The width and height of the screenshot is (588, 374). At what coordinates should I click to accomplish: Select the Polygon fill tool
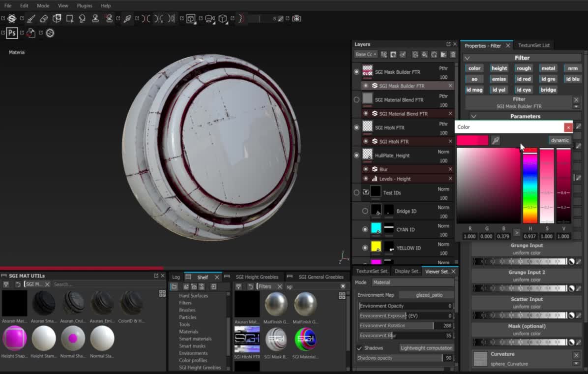tap(70, 18)
